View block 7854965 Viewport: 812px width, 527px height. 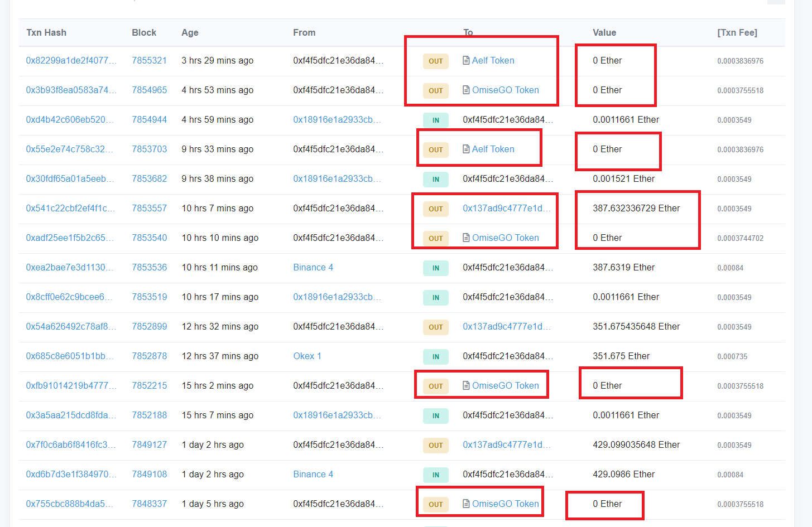pos(150,90)
